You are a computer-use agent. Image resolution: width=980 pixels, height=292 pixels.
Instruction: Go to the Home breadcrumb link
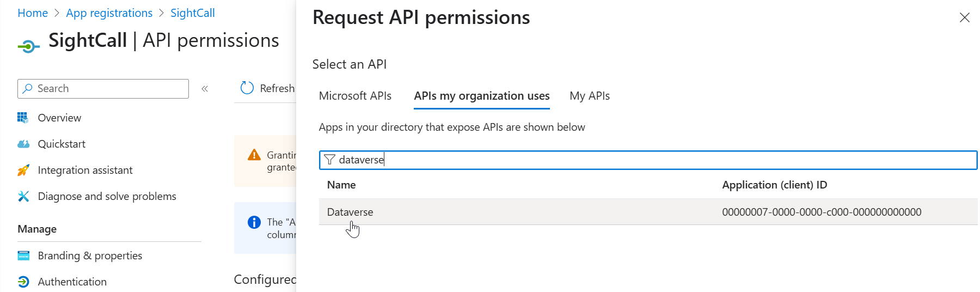(x=33, y=13)
